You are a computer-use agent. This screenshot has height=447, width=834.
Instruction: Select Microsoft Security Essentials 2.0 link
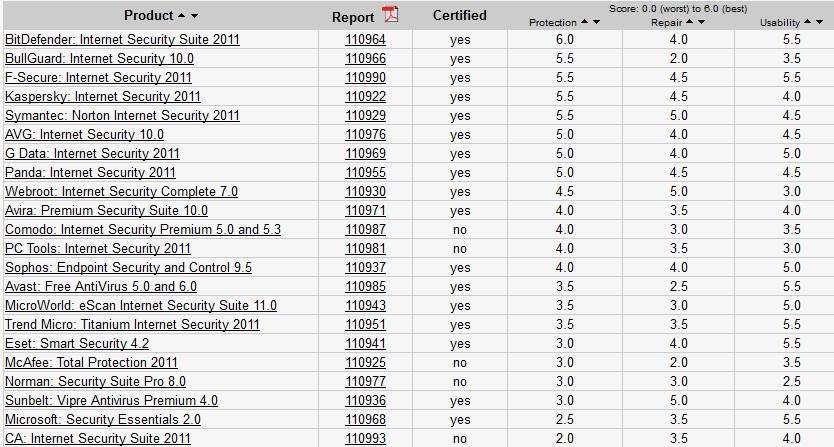[103, 420]
